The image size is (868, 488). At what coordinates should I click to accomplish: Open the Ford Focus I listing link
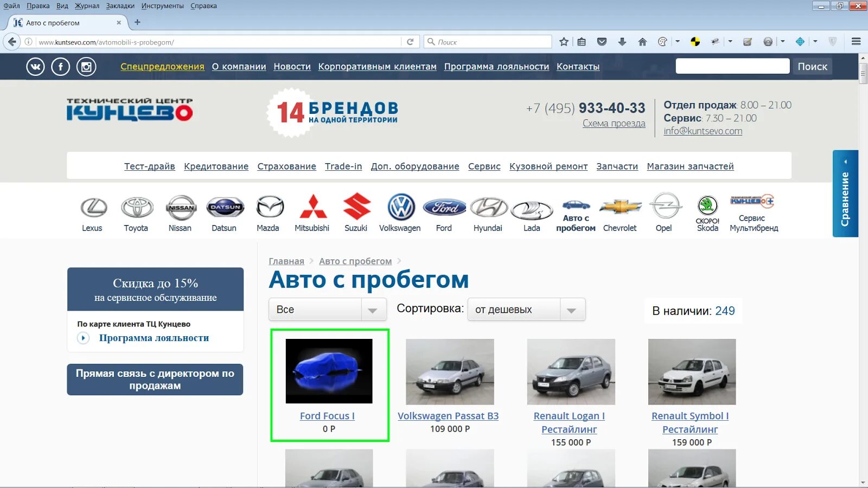(327, 416)
